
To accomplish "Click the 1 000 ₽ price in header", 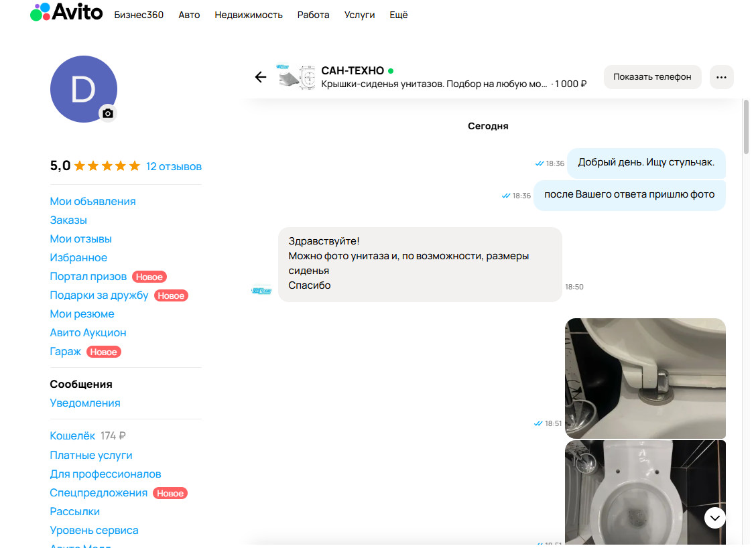I will [x=570, y=84].
